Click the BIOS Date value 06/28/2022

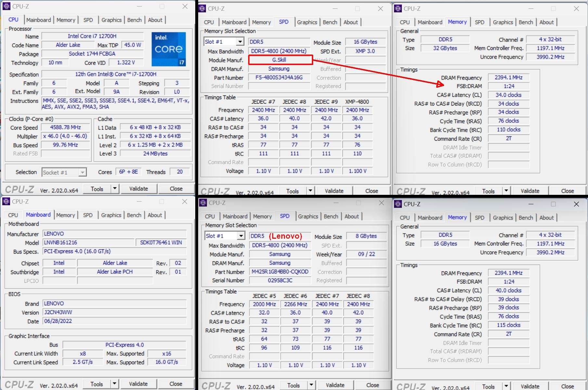tap(115, 321)
